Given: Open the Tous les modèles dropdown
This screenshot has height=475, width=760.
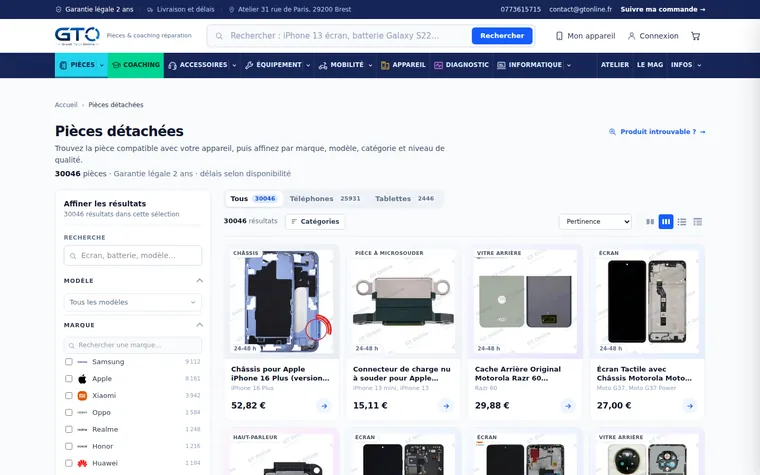Looking at the screenshot, I should pos(133,302).
